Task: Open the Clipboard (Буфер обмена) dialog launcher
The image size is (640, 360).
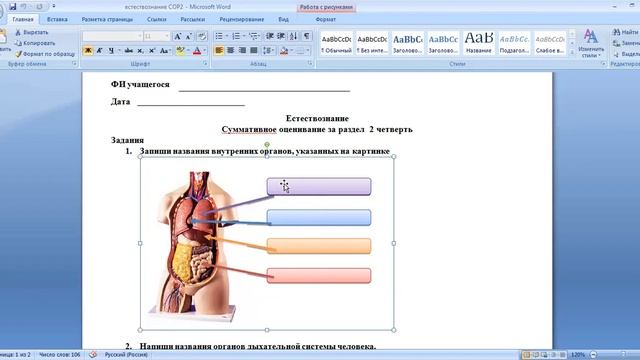Action: (74, 64)
